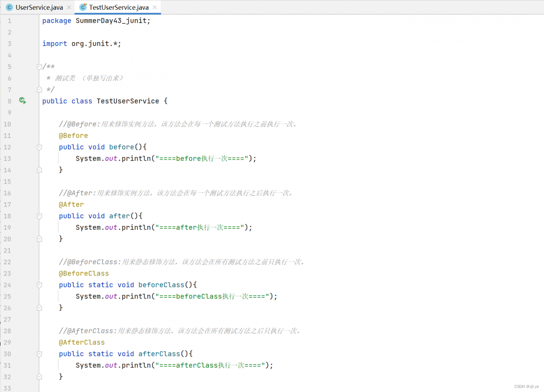
Task: Collapse the after() method fold at line 18
Action: [39, 216]
